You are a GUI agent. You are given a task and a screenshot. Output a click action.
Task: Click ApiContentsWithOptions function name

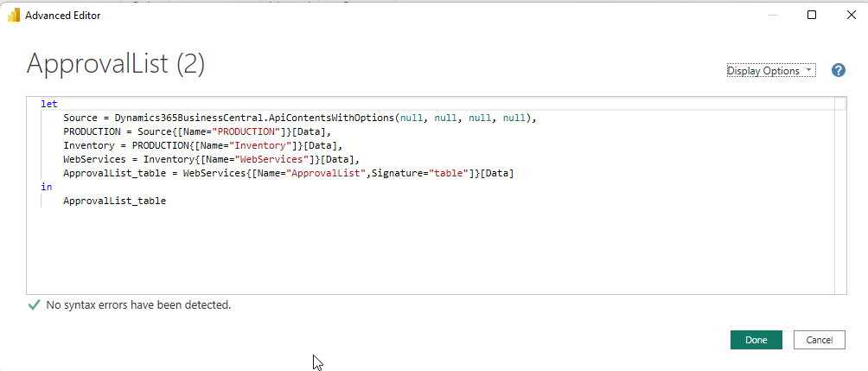point(331,118)
